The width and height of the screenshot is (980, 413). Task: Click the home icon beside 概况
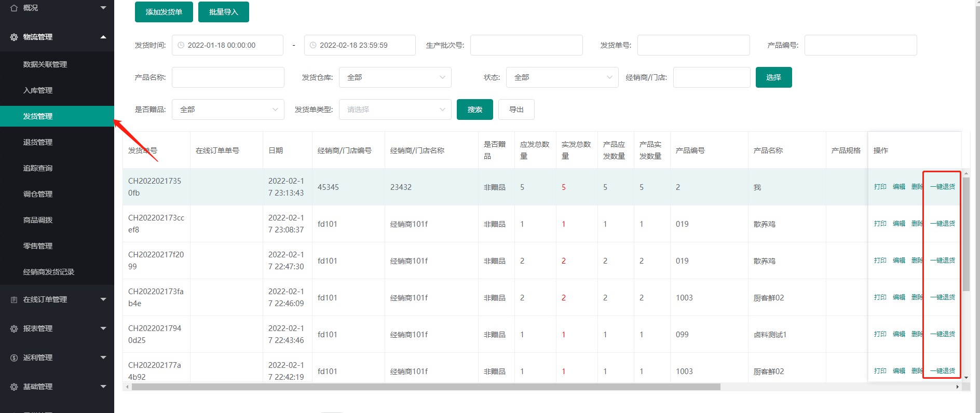click(14, 8)
